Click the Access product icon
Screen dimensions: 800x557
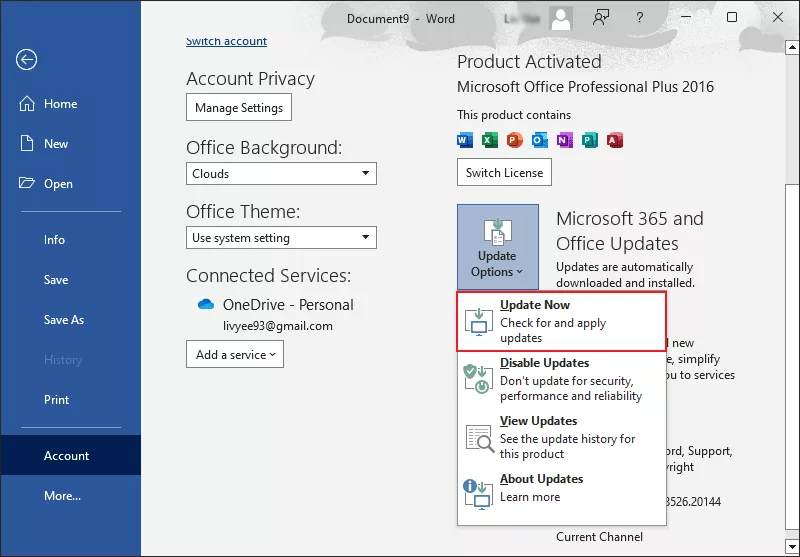coord(615,140)
